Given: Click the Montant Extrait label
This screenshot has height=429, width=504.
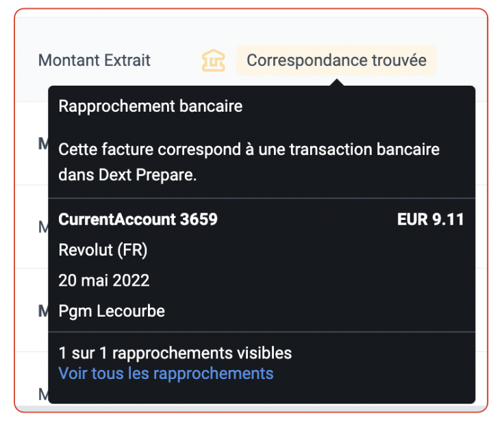Looking at the screenshot, I should 94,60.
